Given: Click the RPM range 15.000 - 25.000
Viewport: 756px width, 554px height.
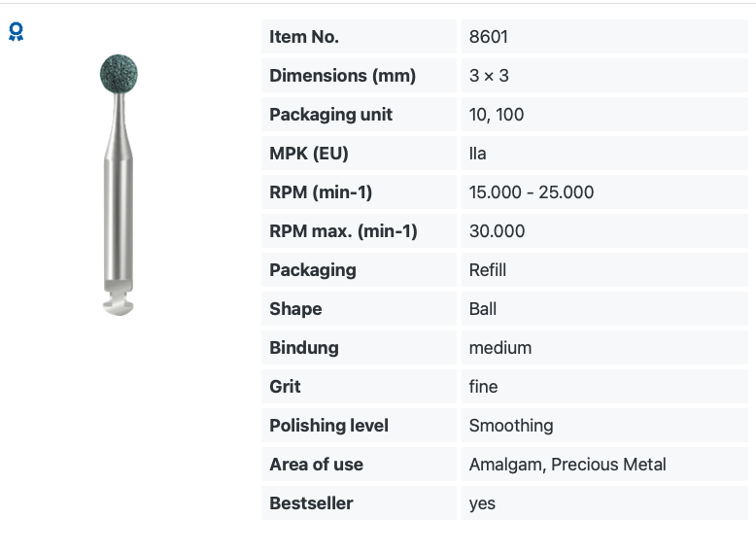Looking at the screenshot, I should point(532,191).
